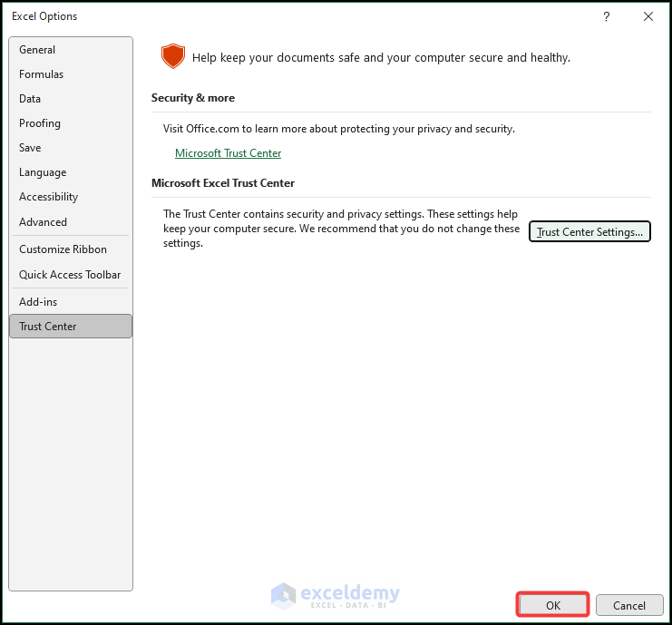The width and height of the screenshot is (672, 625).
Task: Click the Trust Center description paragraph
Action: pos(341,229)
